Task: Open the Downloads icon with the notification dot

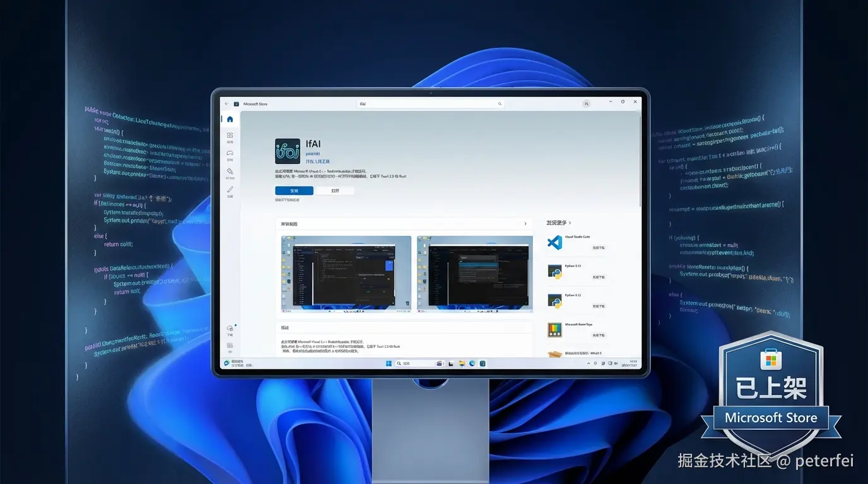Action: (x=230, y=329)
